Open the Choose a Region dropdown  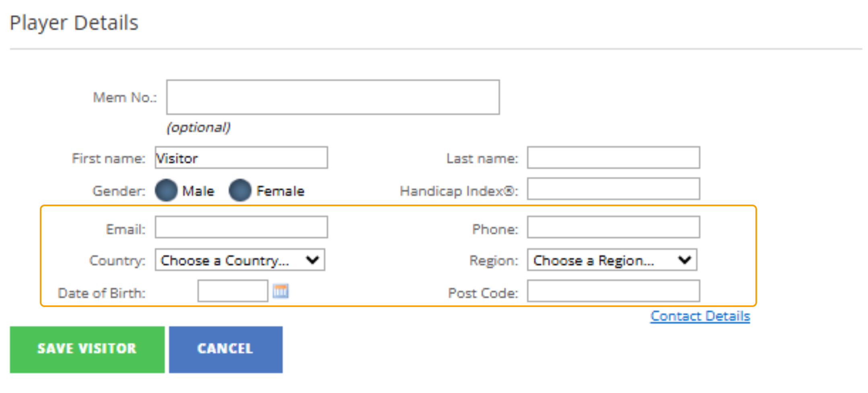[612, 260]
